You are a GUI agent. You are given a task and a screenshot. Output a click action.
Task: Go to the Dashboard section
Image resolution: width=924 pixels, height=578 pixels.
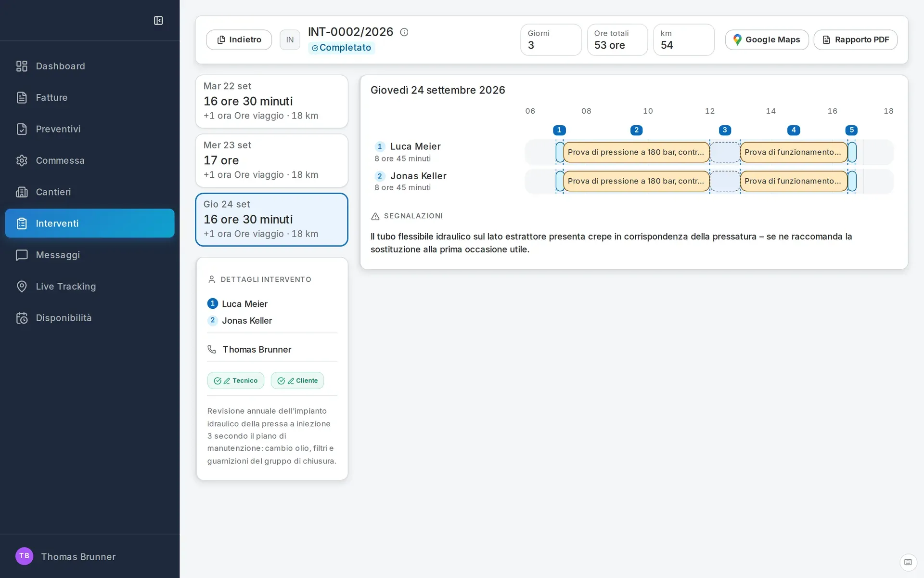pos(90,66)
